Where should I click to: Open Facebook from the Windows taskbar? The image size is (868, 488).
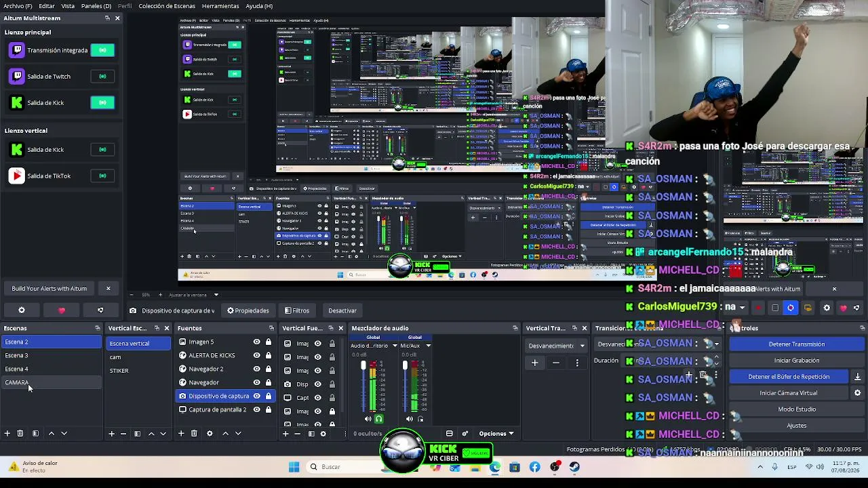(x=535, y=466)
